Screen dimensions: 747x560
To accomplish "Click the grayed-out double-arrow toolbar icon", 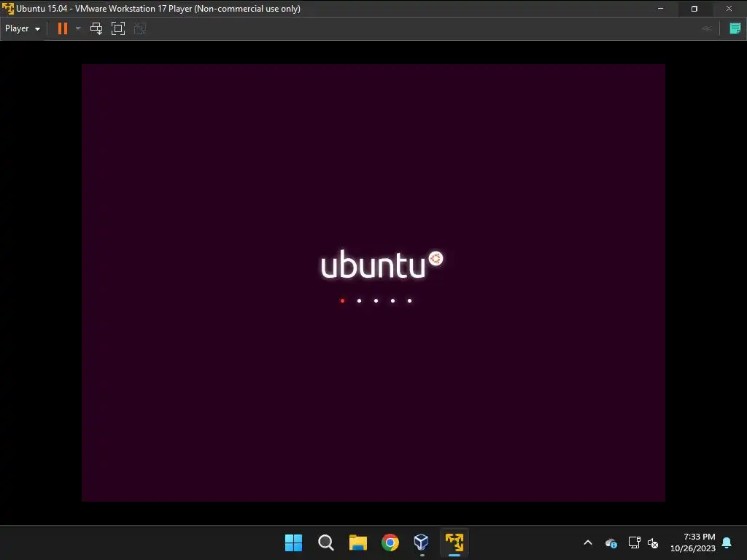I will pos(707,28).
